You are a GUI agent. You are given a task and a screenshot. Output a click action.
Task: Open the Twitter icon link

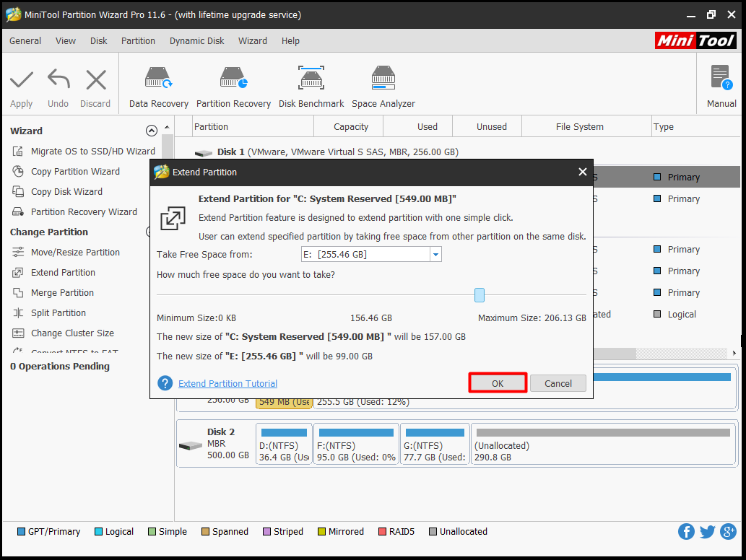click(x=707, y=532)
